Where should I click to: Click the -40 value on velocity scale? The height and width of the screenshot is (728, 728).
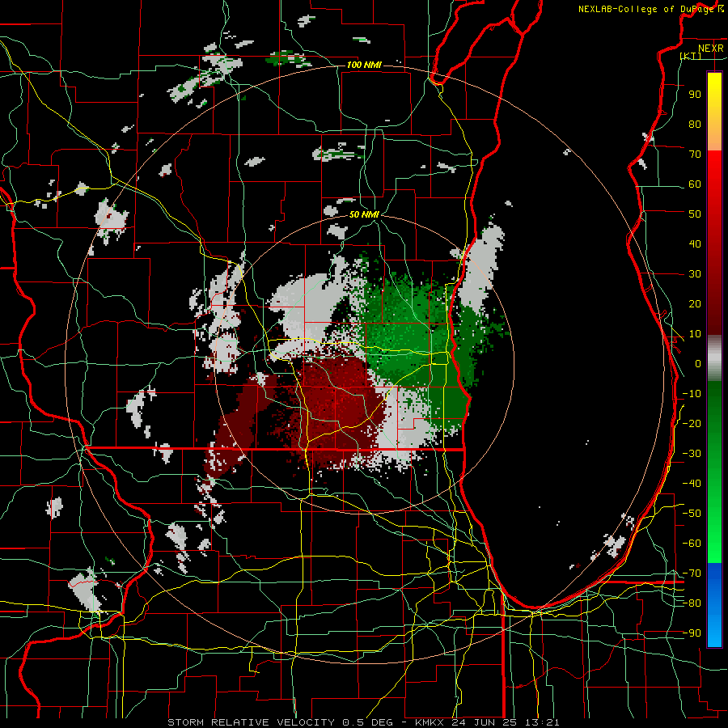click(692, 484)
